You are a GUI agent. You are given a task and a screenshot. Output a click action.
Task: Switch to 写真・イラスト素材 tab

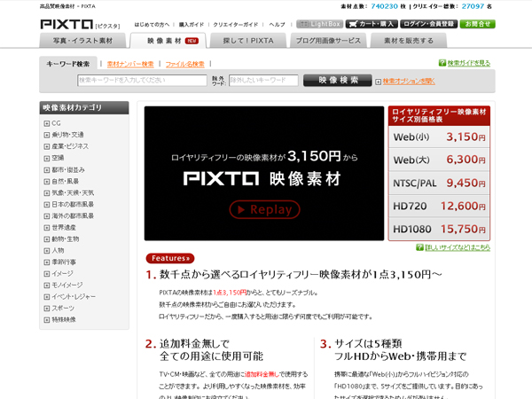[82, 41]
